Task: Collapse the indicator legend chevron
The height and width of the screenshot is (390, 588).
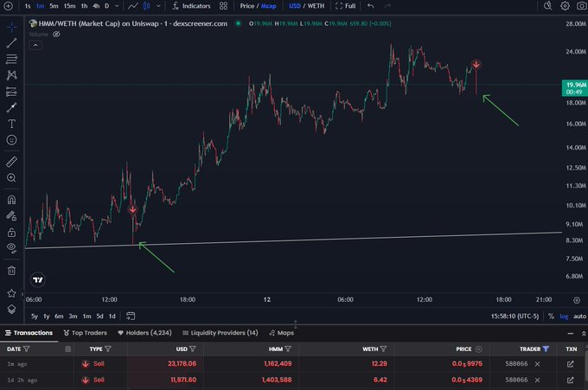Action: click(x=35, y=45)
